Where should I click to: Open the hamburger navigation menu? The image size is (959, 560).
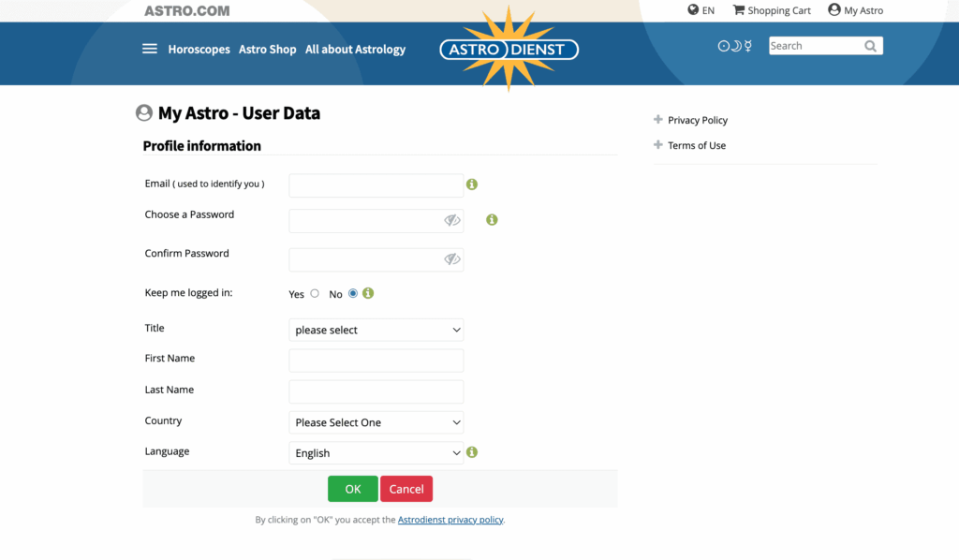[150, 49]
